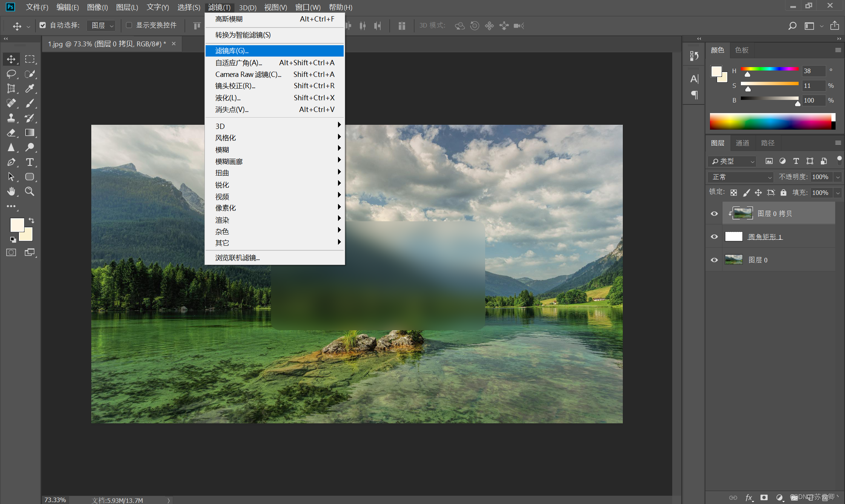This screenshot has height=504, width=845.
Task: Toggle lock position
Action: tap(758, 193)
